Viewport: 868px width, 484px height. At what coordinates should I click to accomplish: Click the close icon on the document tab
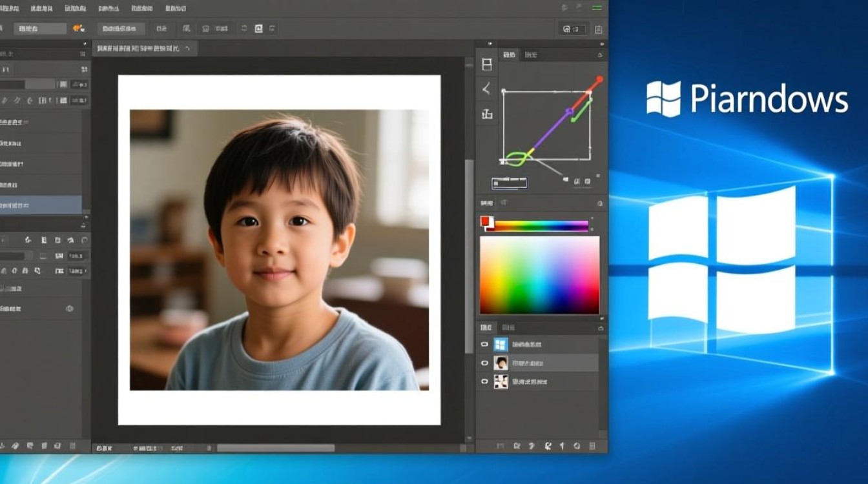point(187,48)
